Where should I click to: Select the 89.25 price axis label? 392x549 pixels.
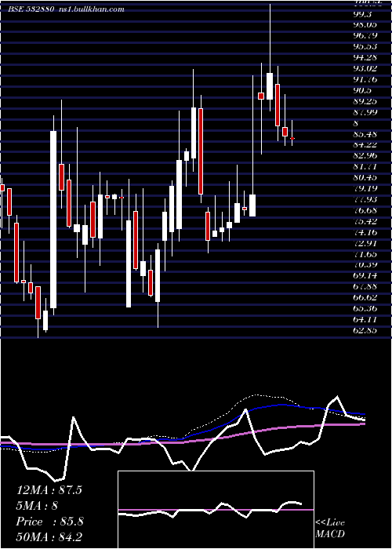pos(365,101)
